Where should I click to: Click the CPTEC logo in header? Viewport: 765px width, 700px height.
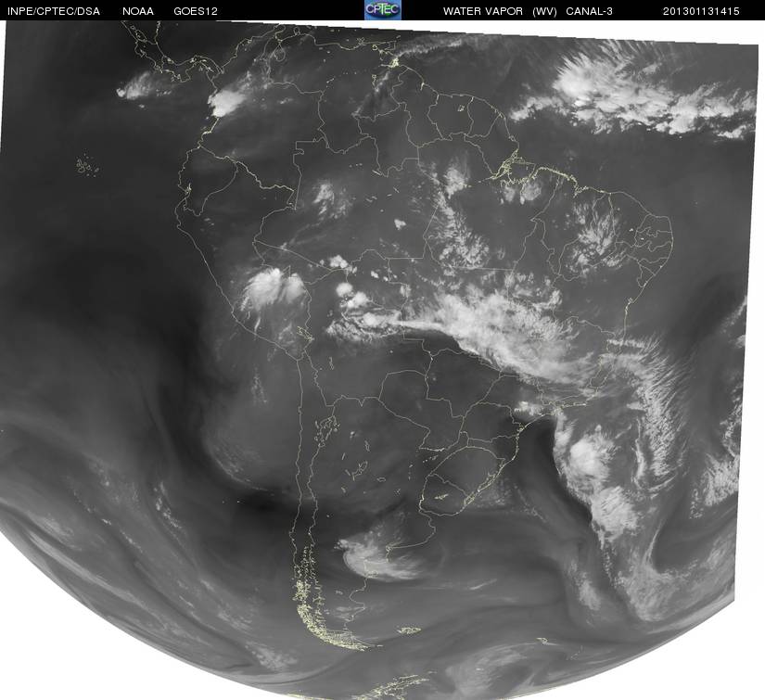pos(383,10)
